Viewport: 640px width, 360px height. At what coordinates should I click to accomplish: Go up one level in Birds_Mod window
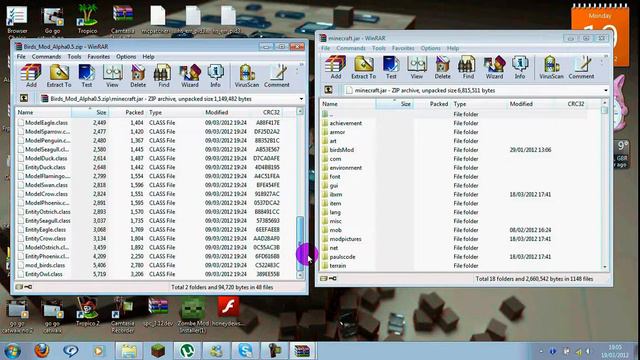24,98
